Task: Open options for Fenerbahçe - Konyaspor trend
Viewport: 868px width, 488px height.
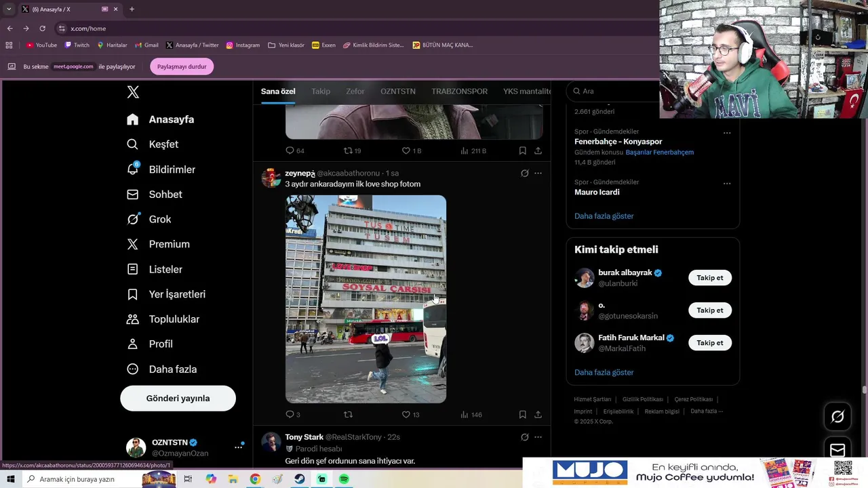Action: point(727,133)
